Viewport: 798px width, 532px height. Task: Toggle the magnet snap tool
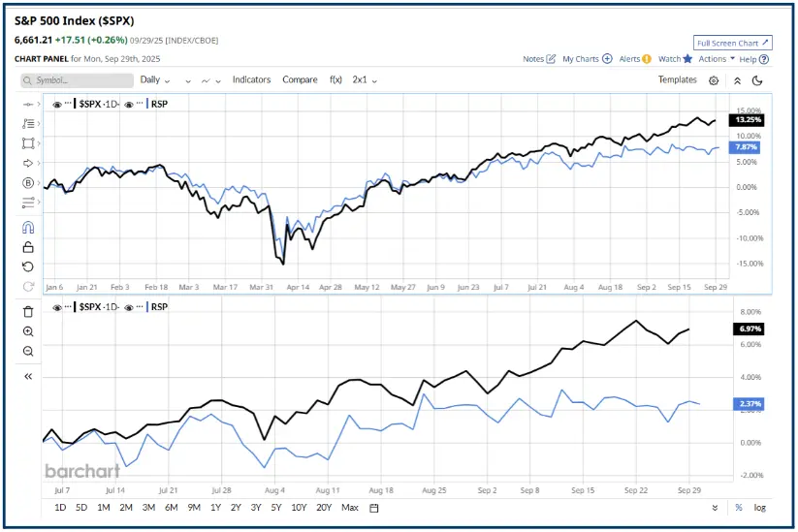click(x=28, y=227)
